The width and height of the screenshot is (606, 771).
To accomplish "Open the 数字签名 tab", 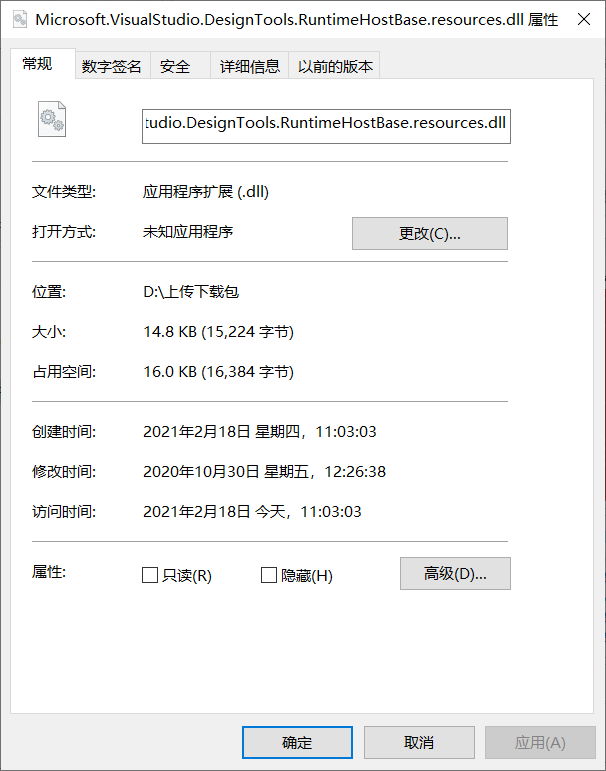I will (x=112, y=66).
